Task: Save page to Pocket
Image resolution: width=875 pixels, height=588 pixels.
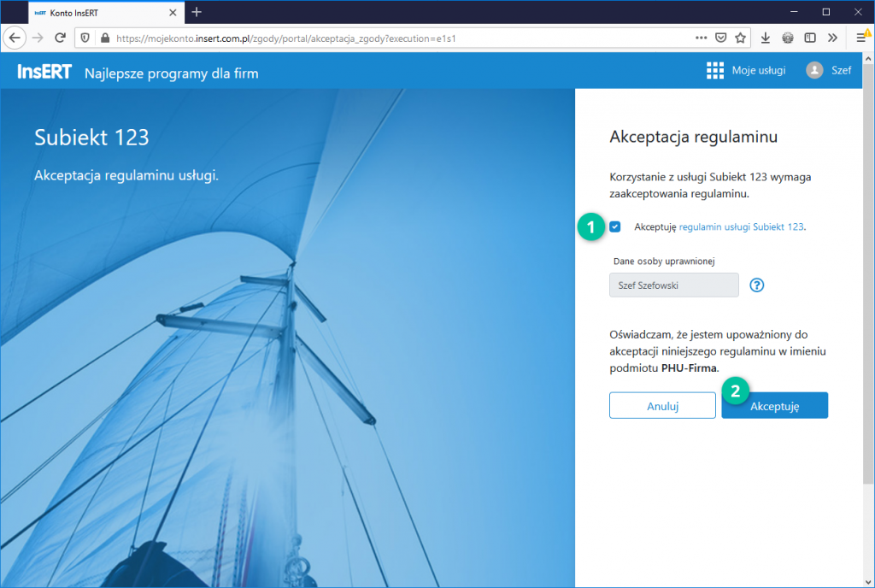Action: 721,38
